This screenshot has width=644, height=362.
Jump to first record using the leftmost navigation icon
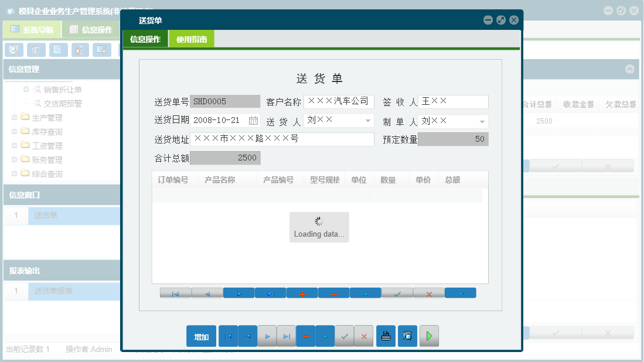[175, 293]
